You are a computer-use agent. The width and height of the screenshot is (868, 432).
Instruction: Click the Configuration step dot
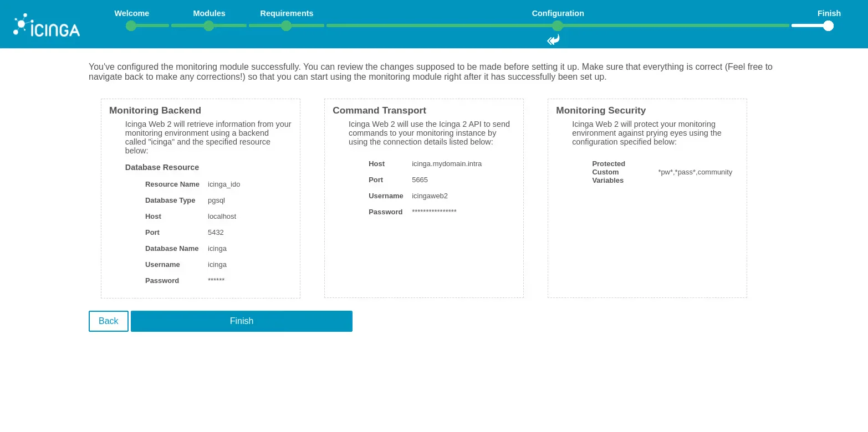[558, 25]
